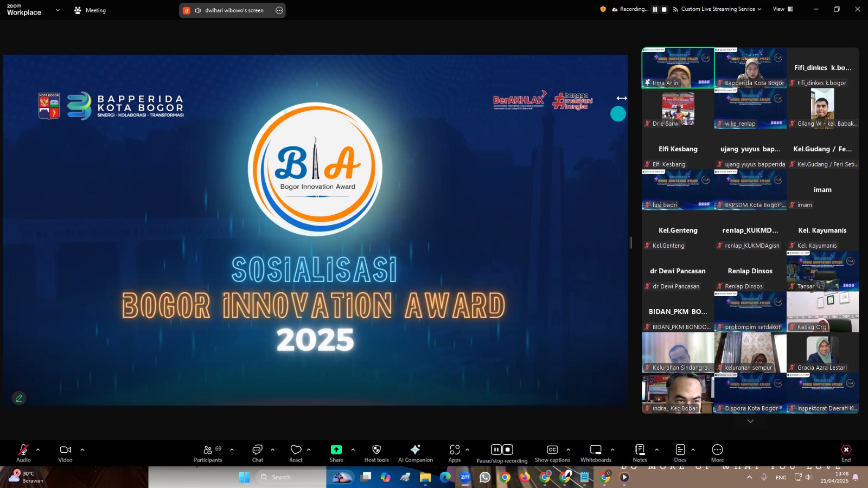Open WhatsApp from taskbar
868x488 pixels.
(485, 477)
